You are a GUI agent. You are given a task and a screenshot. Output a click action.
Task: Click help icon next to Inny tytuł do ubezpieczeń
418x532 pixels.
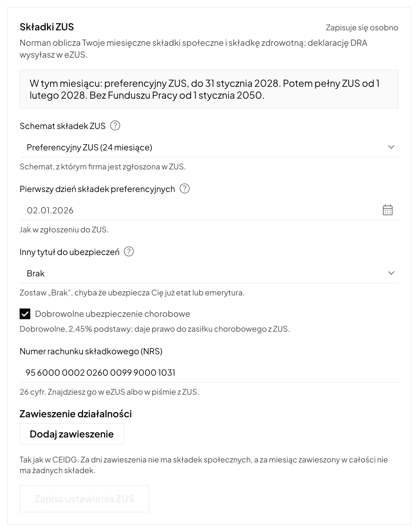(x=129, y=252)
